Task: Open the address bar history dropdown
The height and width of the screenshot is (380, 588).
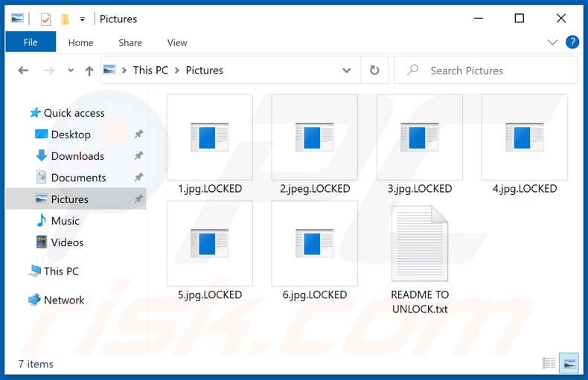Action: click(347, 71)
